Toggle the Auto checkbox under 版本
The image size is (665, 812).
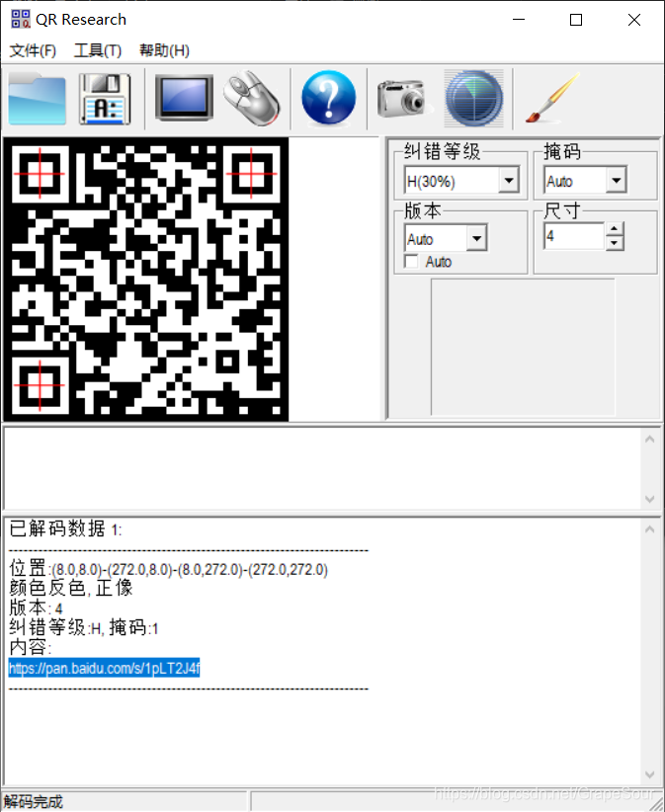pyautogui.click(x=411, y=262)
